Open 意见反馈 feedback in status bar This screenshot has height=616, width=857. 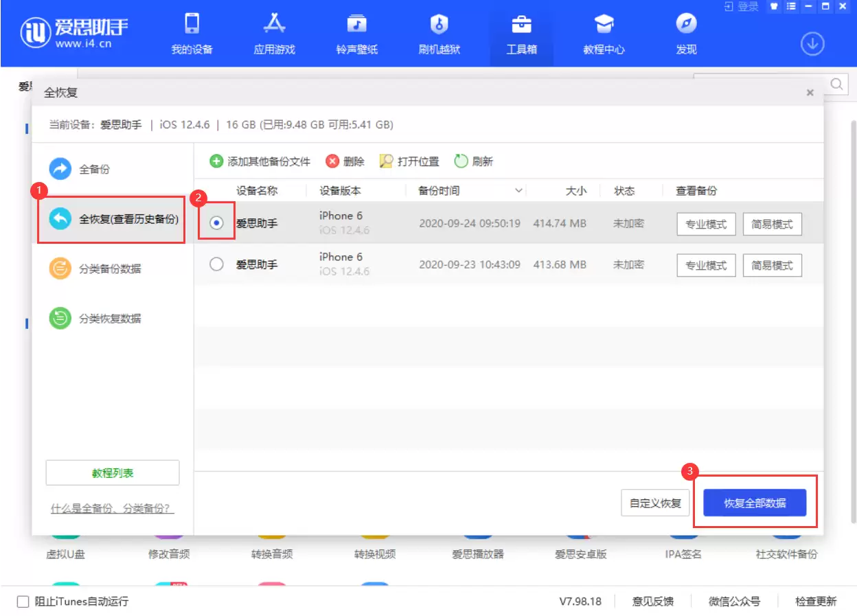click(653, 602)
